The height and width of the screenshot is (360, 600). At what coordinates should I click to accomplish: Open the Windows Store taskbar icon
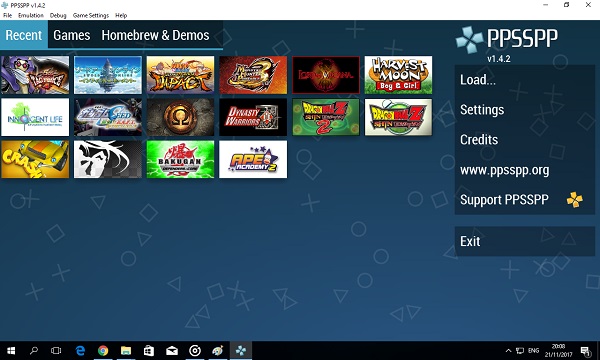click(x=149, y=350)
